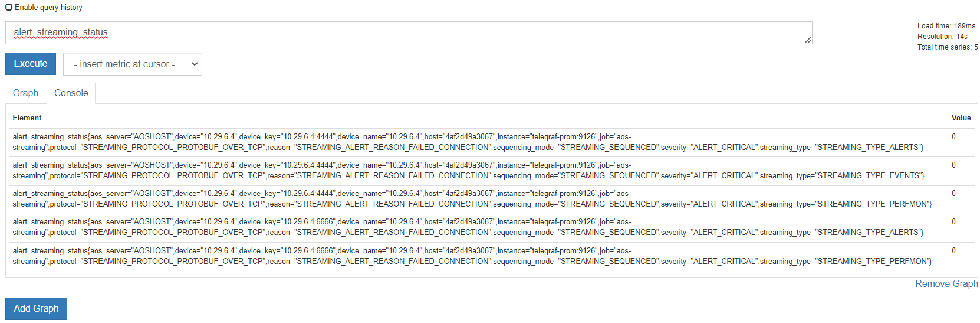Switch to the Graph tab
The image size is (980, 323).
click(25, 93)
